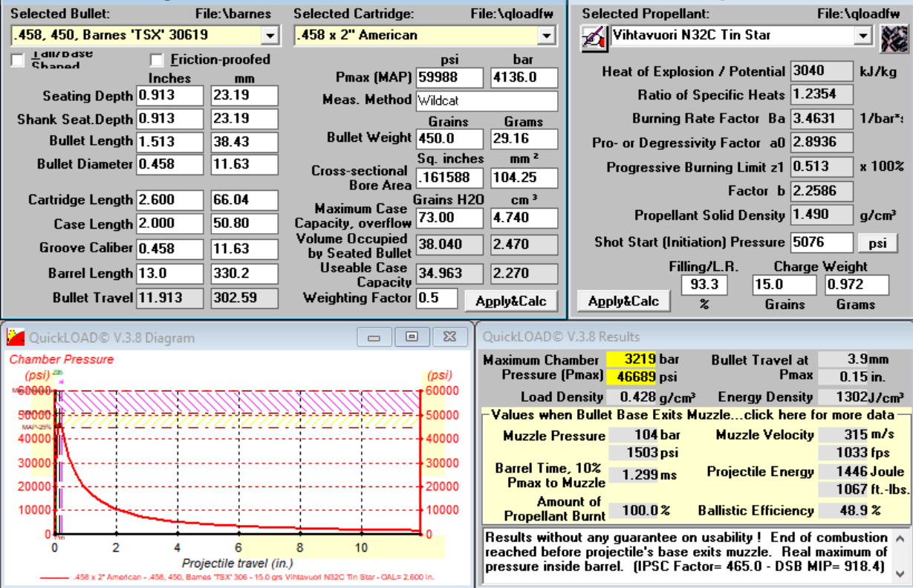Enable the Friction-proofed checkbox
This screenshot has height=588, width=913.
[x=157, y=60]
